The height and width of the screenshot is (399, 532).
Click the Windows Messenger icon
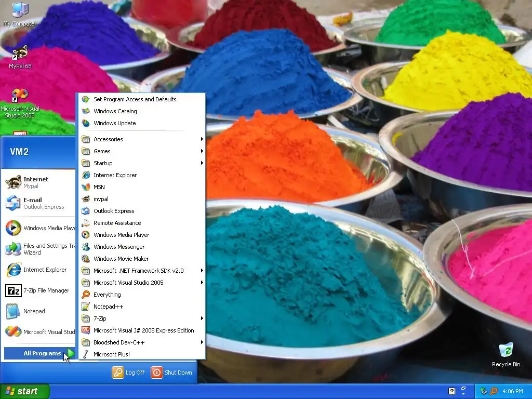[x=86, y=247]
